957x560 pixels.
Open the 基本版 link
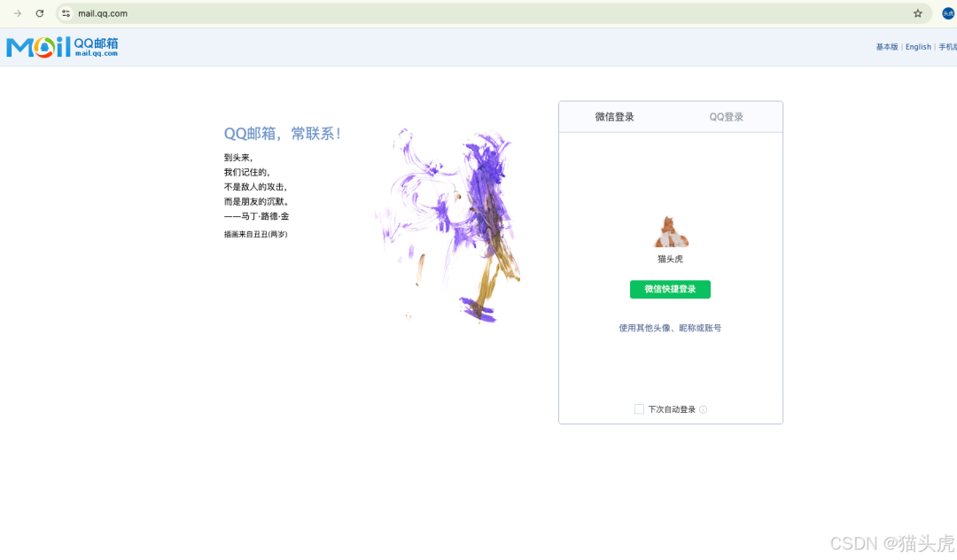[x=887, y=47]
